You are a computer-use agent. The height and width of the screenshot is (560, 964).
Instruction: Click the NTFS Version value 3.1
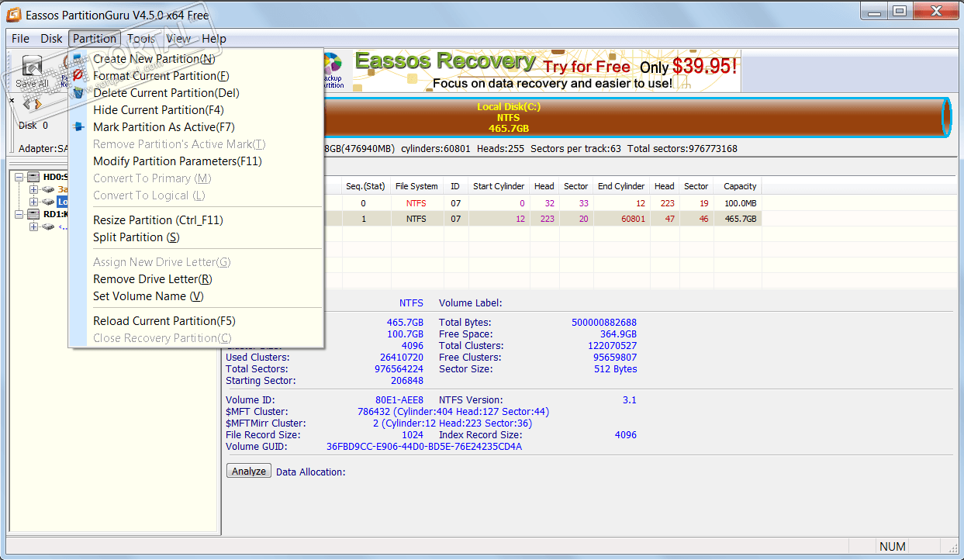pyautogui.click(x=630, y=400)
